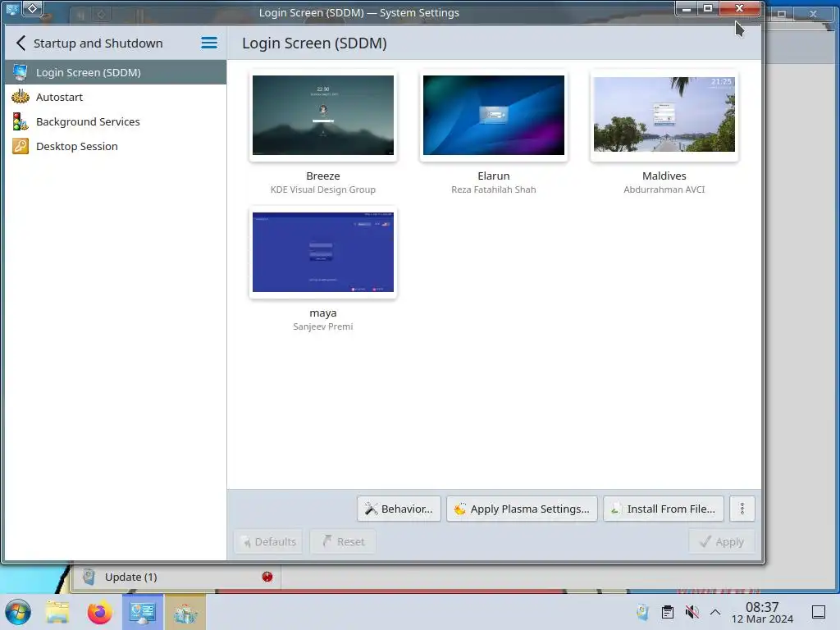This screenshot has width=840, height=630.
Task: Click the Desktop Session key icon
Action: click(x=21, y=146)
